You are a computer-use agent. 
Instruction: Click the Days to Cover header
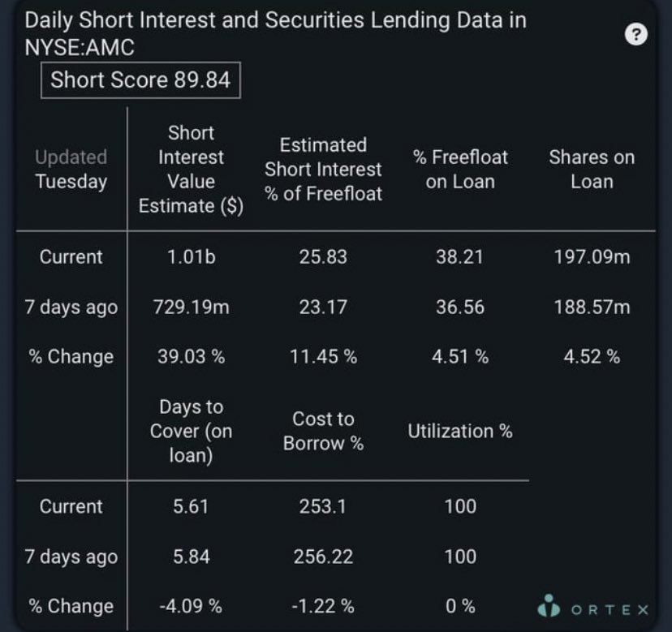(x=191, y=431)
